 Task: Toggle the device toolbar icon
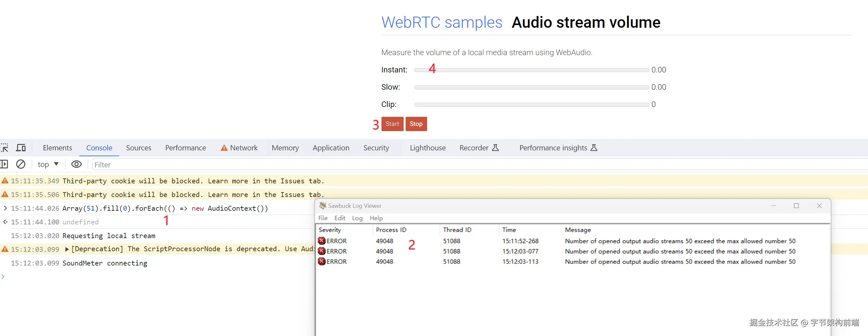[21, 147]
